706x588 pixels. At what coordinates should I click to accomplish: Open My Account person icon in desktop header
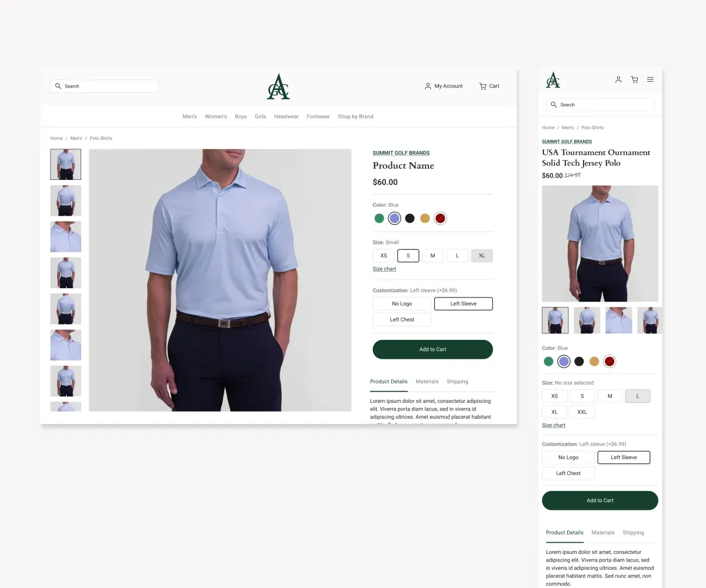pyautogui.click(x=428, y=86)
